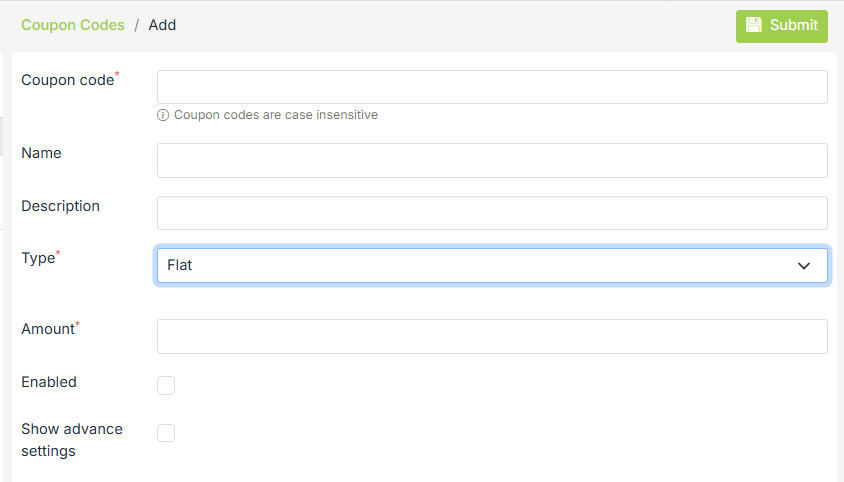Click the chevron arrow in Type field

tap(804, 266)
